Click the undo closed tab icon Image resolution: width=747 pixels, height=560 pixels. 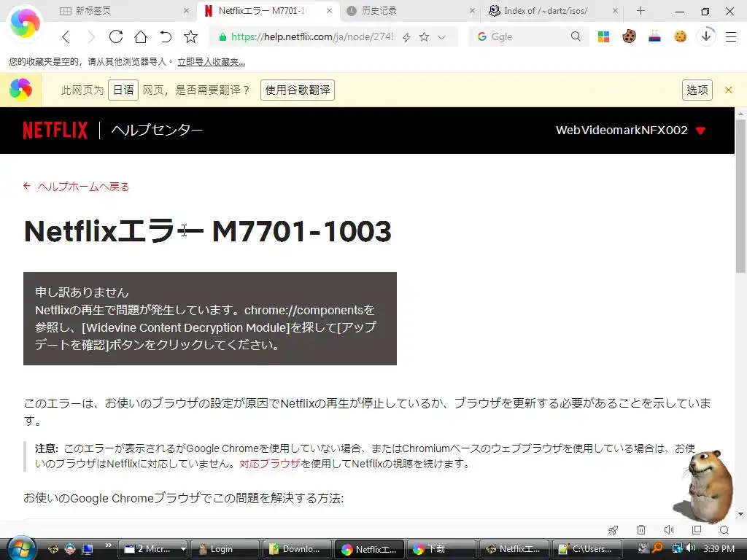click(166, 36)
